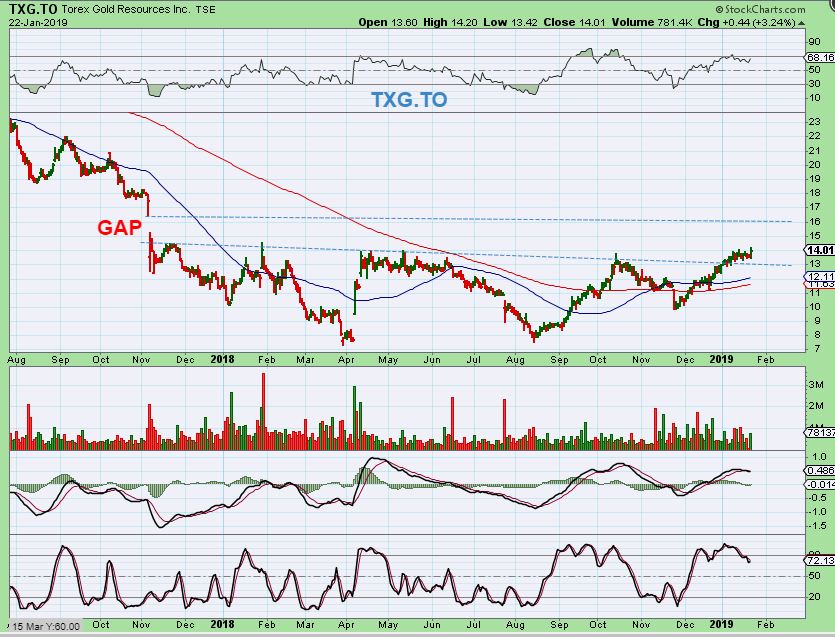Image resolution: width=835 pixels, height=637 pixels.
Task: Click the current volume tag 78137
Action: (x=820, y=432)
